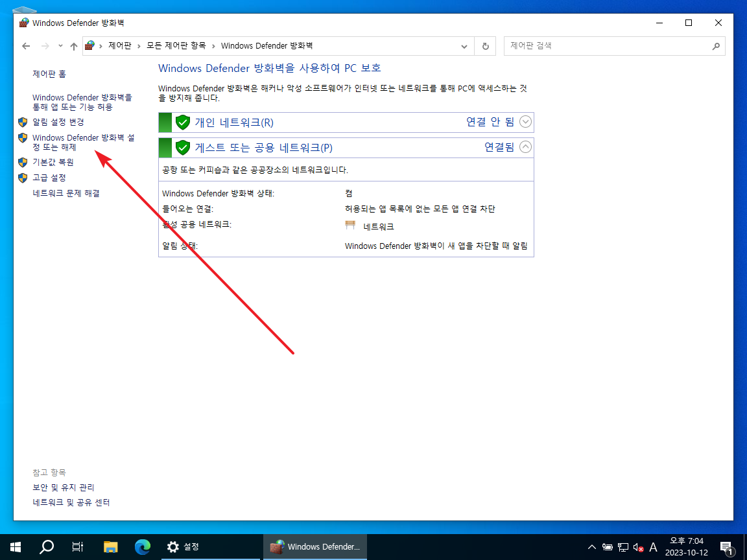The height and width of the screenshot is (560, 747).
Task: Click the 허용되는 앱 목록에 없는 모든 앱 연결 차단 text
Action: click(x=420, y=209)
